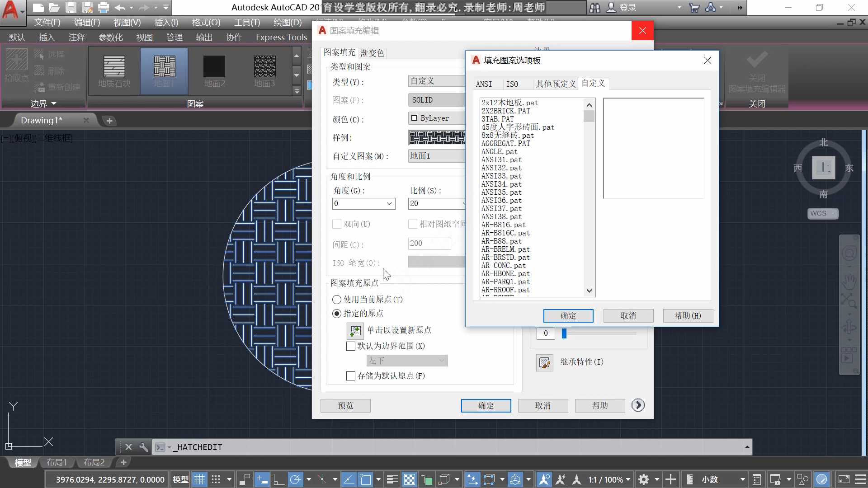Viewport: 868px width, 488px height.
Task: Open the 格式(O) menu
Action: click(x=206, y=23)
